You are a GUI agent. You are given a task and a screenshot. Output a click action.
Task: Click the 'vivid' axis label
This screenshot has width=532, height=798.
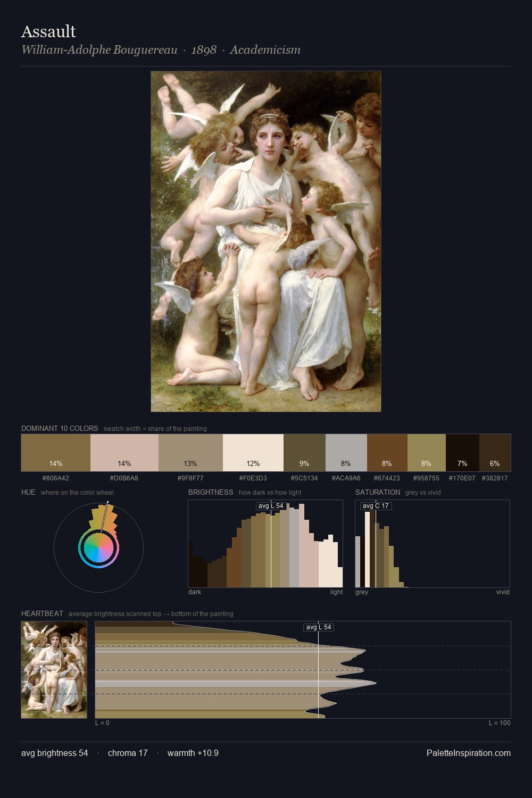point(503,592)
